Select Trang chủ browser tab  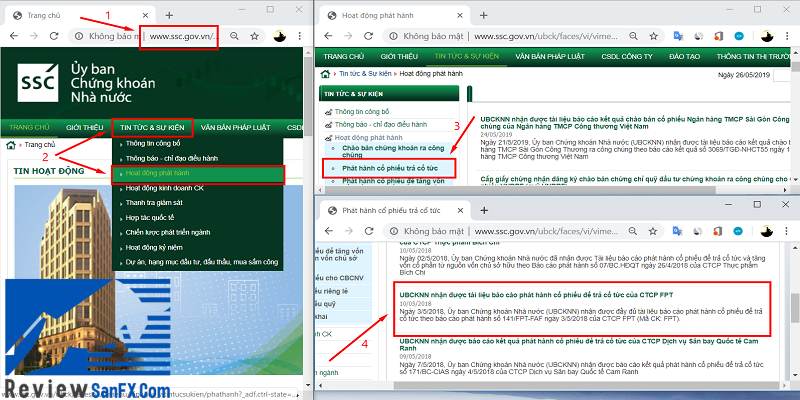[x=82, y=15]
